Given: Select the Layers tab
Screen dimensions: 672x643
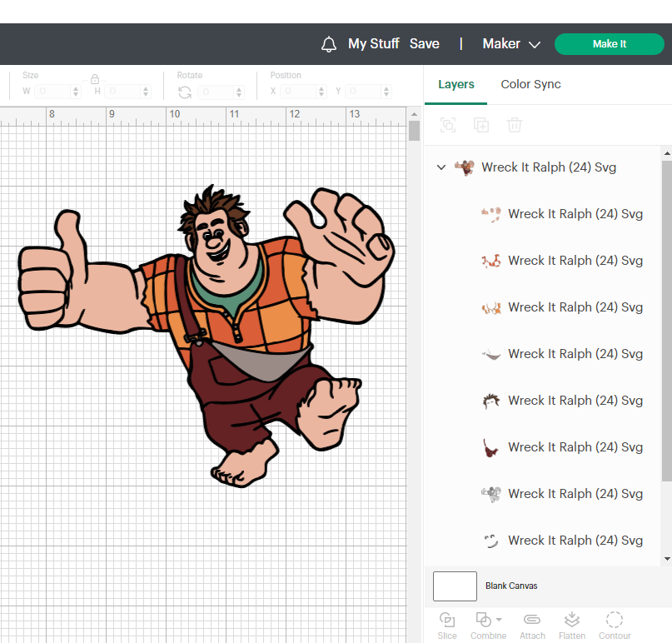Looking at the screenshot, I should (x=456, y=84).
